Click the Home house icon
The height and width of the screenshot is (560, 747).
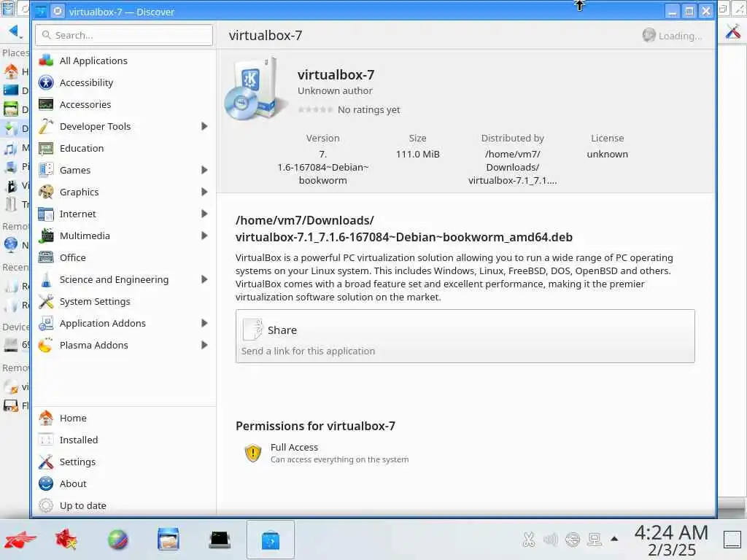[46, 418]
